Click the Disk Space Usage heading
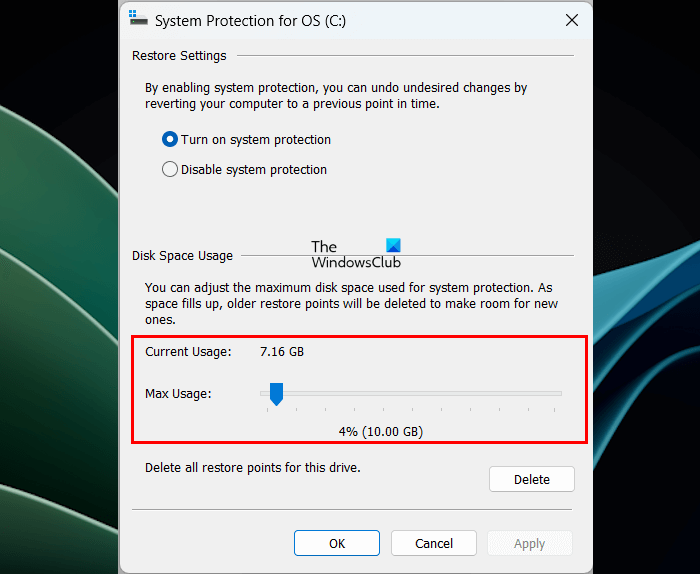This screenshot has width=700, height=574. pos(182,256)
